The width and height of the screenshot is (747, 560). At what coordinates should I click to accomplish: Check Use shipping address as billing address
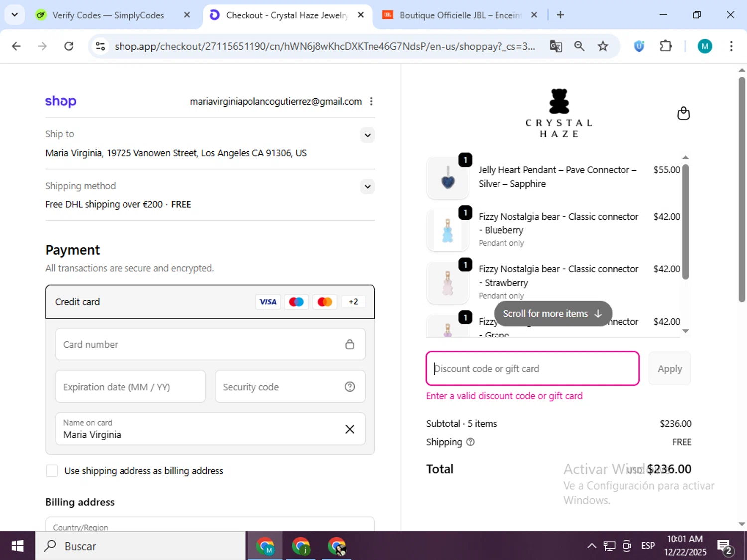tap(52, 471)
